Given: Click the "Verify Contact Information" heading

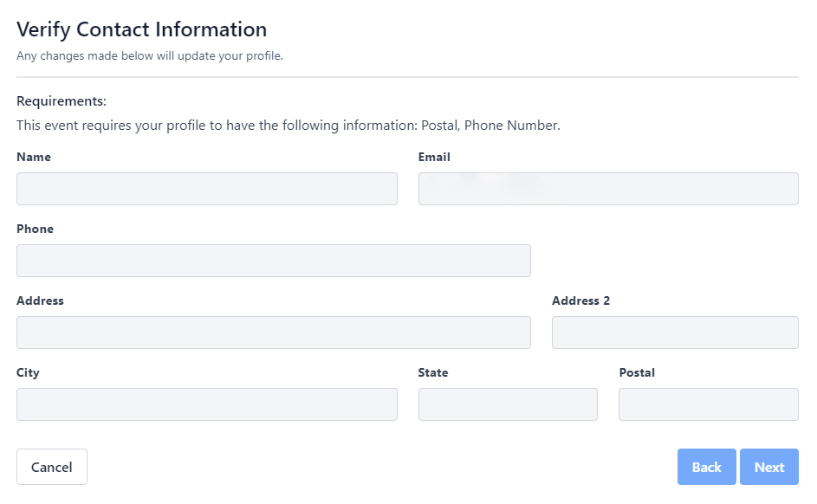Looking at the screenshot, I should 141,29.
